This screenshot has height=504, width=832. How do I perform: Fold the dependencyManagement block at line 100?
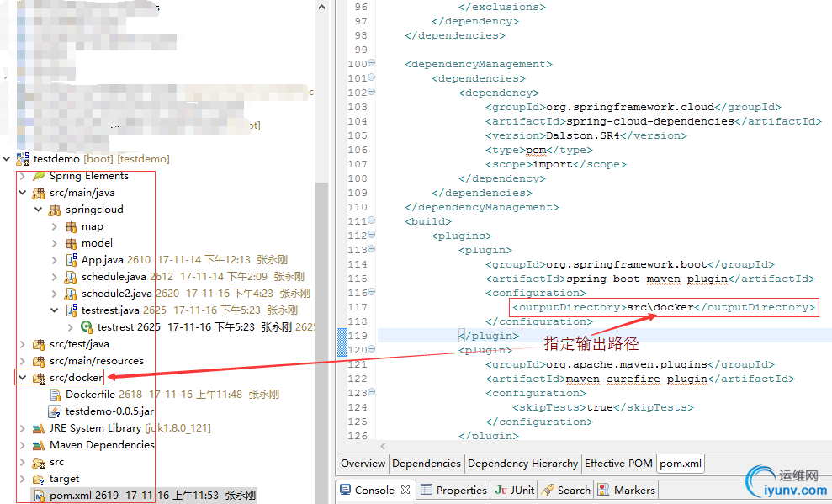372,63
